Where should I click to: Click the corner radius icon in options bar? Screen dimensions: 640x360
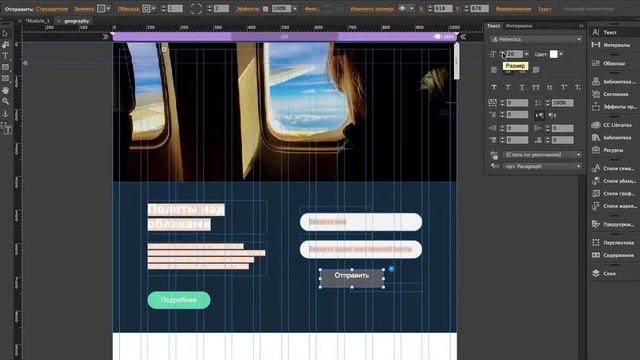coord(196,9)
